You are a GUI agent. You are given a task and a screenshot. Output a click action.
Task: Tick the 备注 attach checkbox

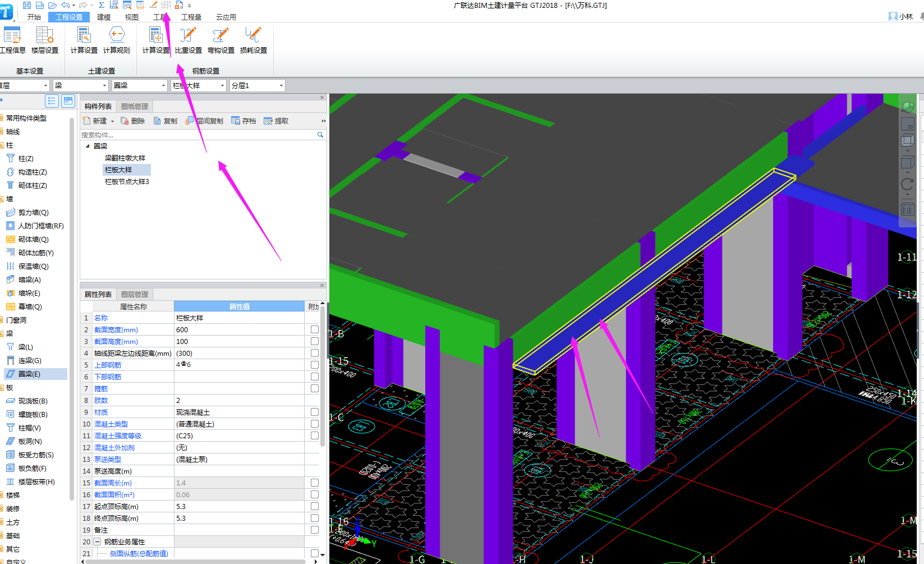point(315,530)
